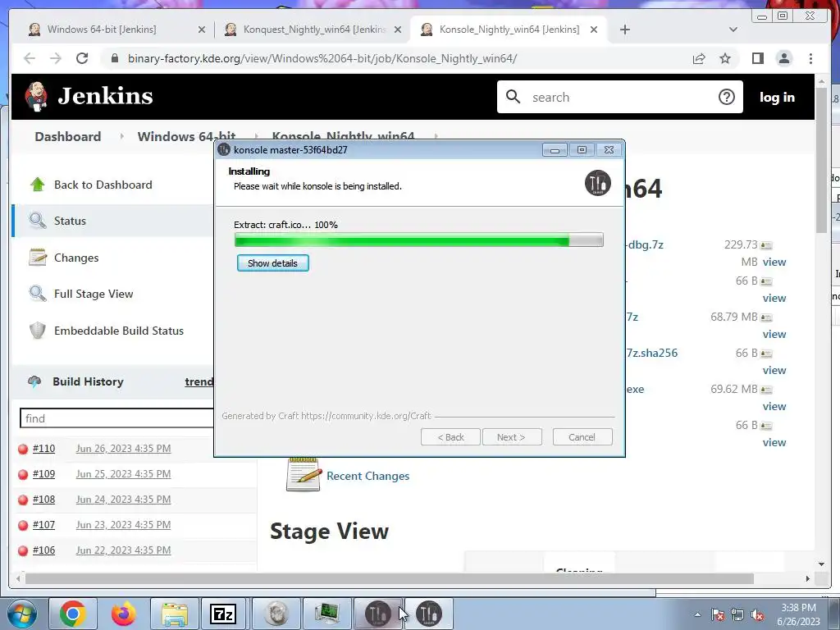840x630 pixels.
Task: Click the Recent Changes notepad icon
Action: click(304, 475)
